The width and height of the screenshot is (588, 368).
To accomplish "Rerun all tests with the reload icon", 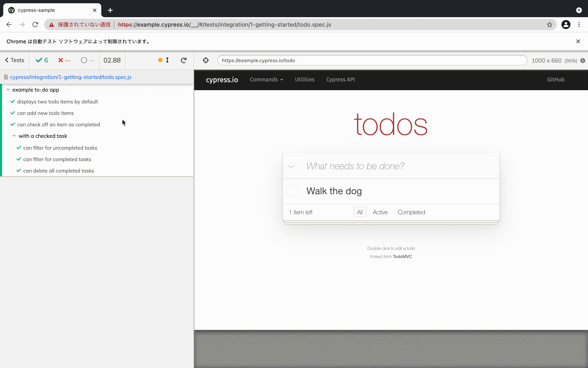I will 184,60.
